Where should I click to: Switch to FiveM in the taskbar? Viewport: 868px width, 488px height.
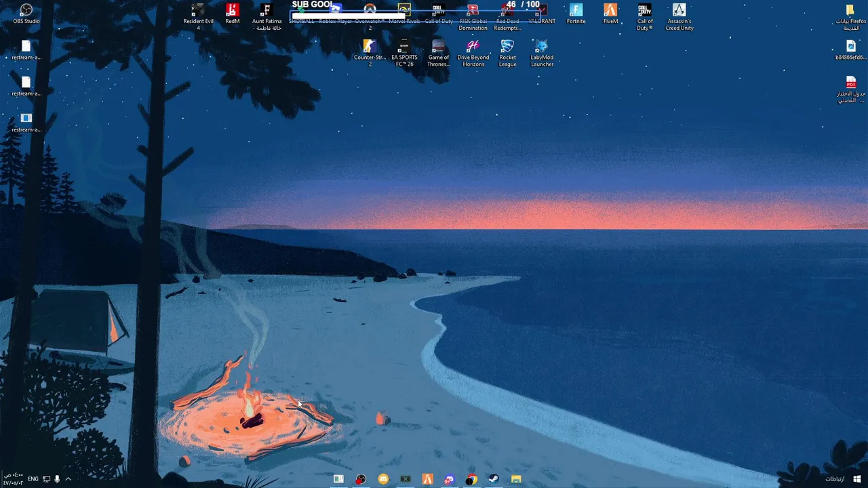pyautogui.click(x=427, y=479)
